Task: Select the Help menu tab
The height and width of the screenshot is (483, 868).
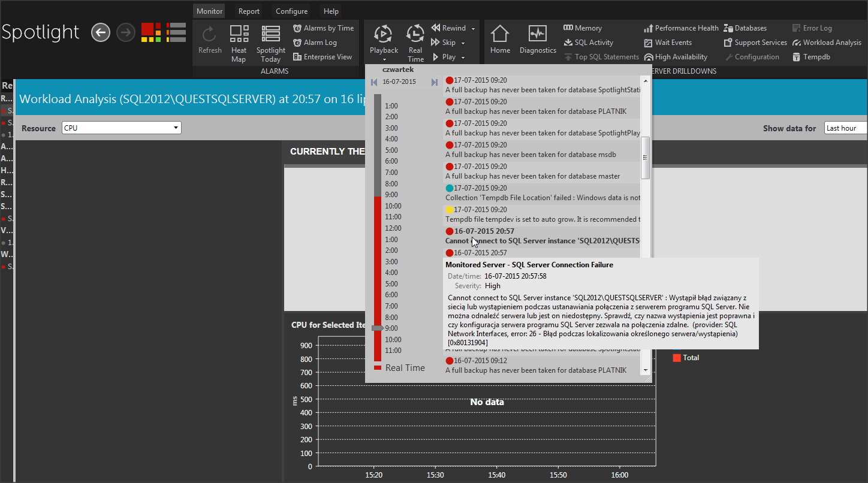Action: click(x=331, y=11)
